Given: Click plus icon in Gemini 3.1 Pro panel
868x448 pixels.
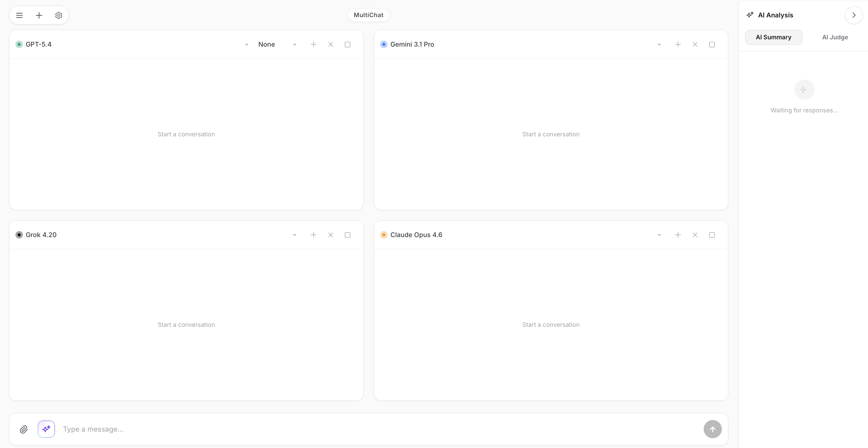Looking at the screenshot, I should [x=678, y=44].
